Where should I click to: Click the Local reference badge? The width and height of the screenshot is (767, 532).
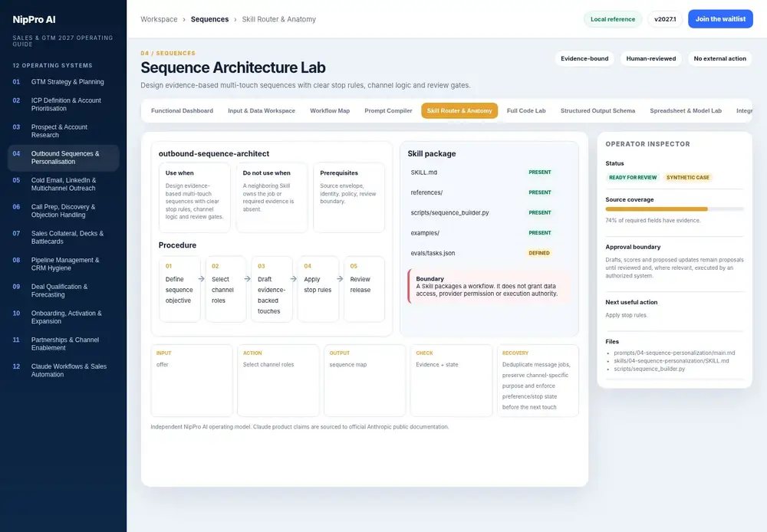coord(612,19)
